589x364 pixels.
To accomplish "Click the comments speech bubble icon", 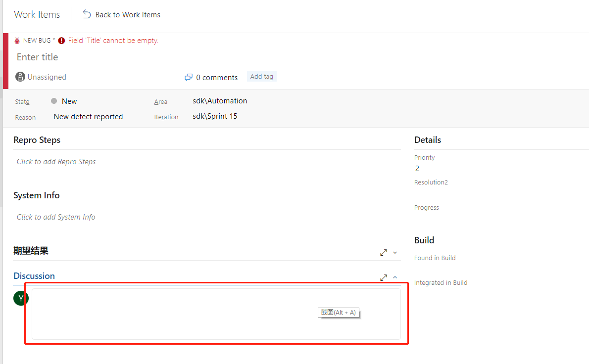I will pos(189,77).
